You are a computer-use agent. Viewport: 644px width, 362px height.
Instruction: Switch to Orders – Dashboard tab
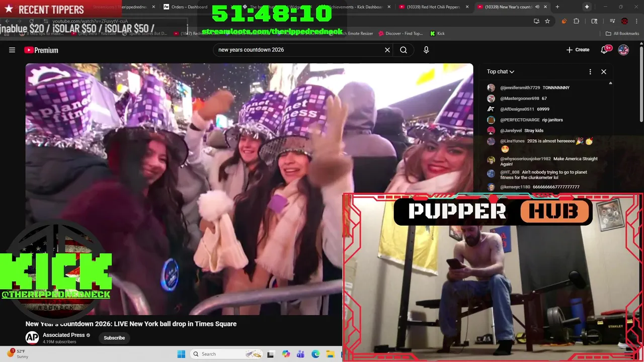[x=186, y=7]
